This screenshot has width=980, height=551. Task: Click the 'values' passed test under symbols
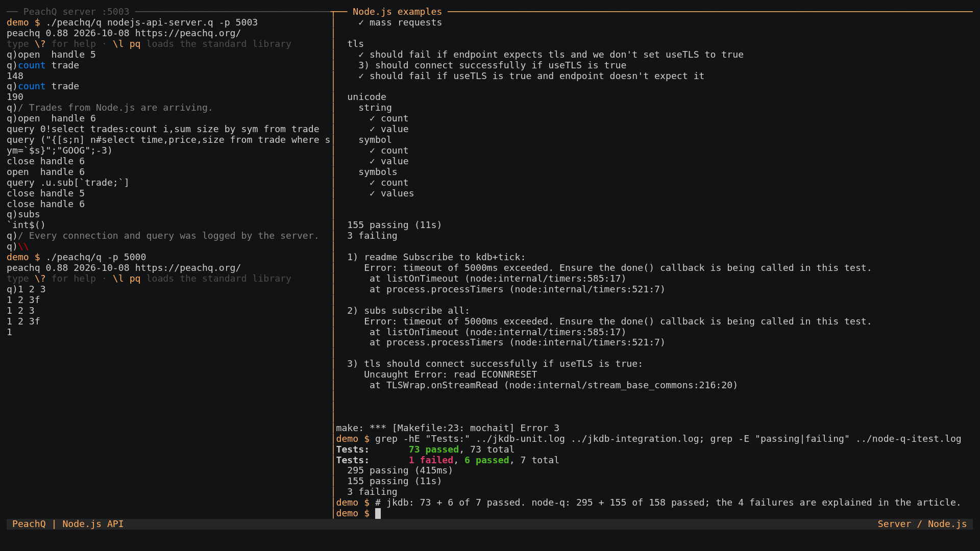(391, 193)
